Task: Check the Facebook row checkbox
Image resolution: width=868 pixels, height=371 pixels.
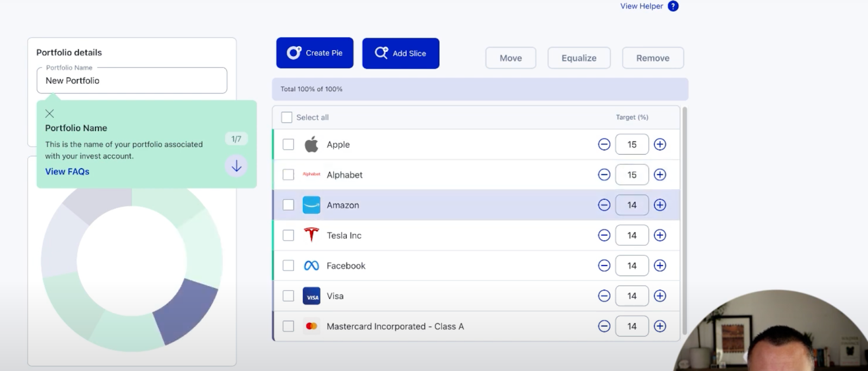Action: (x=289, y=266)
